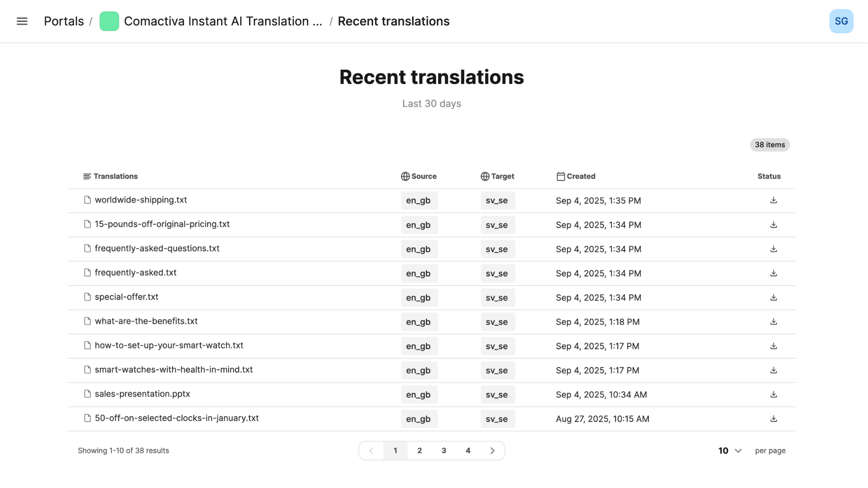Open Comactiva Instant AI Translation breadcrumb
Image resolution: width=868 pixels, height=488 pixels.
click(x=223, y=21)
